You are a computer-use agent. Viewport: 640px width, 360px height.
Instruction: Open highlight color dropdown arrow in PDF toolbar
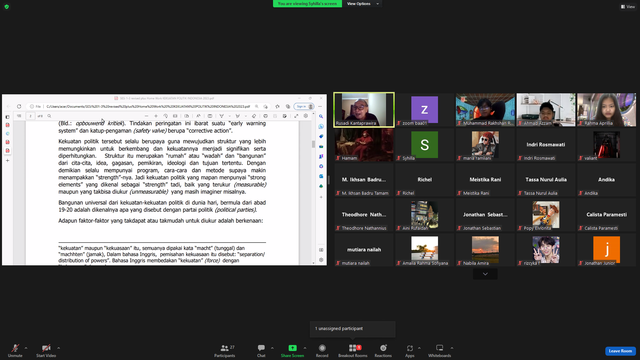(245, 116)
